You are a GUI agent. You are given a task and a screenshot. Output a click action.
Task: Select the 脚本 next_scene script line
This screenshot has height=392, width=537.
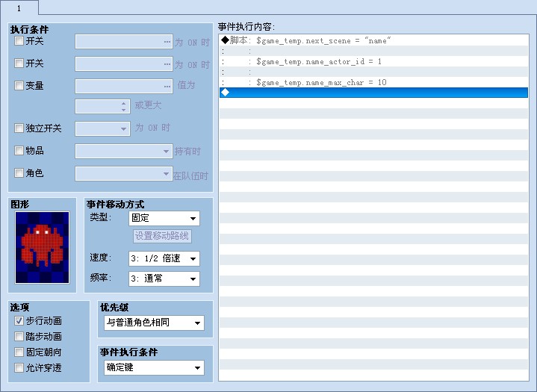point(373,40)
